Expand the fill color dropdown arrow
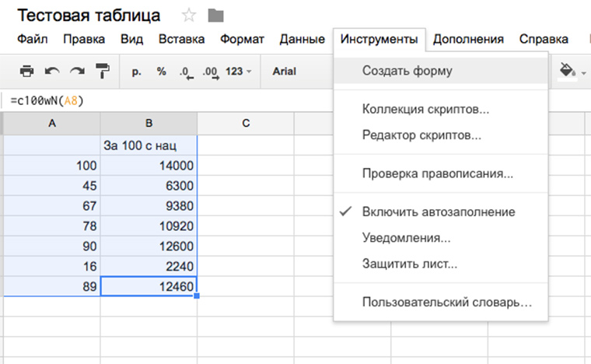 (583, 72)
